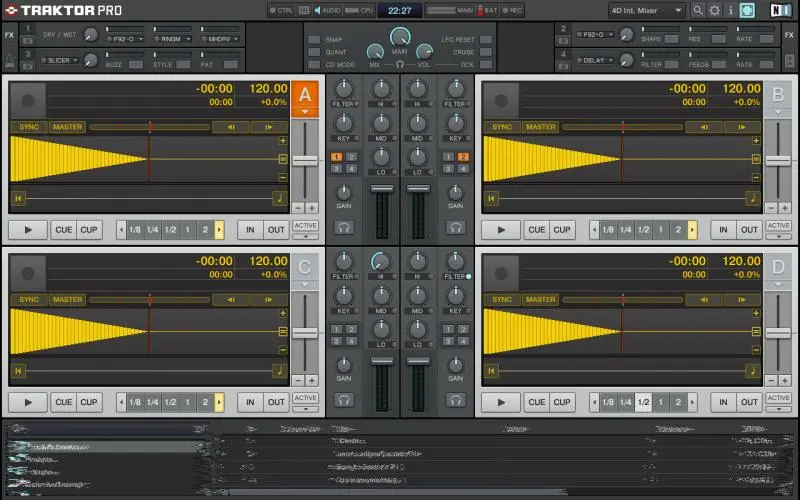The width and height of the screenshot is (800, 500).
Task: Select loop size 1/4 on Deck A
Action: (152, 230)
